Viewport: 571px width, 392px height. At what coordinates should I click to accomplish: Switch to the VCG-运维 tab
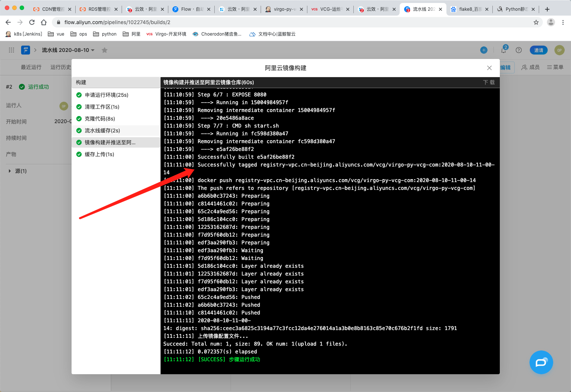pyautogui.click(x=330, y=9)
